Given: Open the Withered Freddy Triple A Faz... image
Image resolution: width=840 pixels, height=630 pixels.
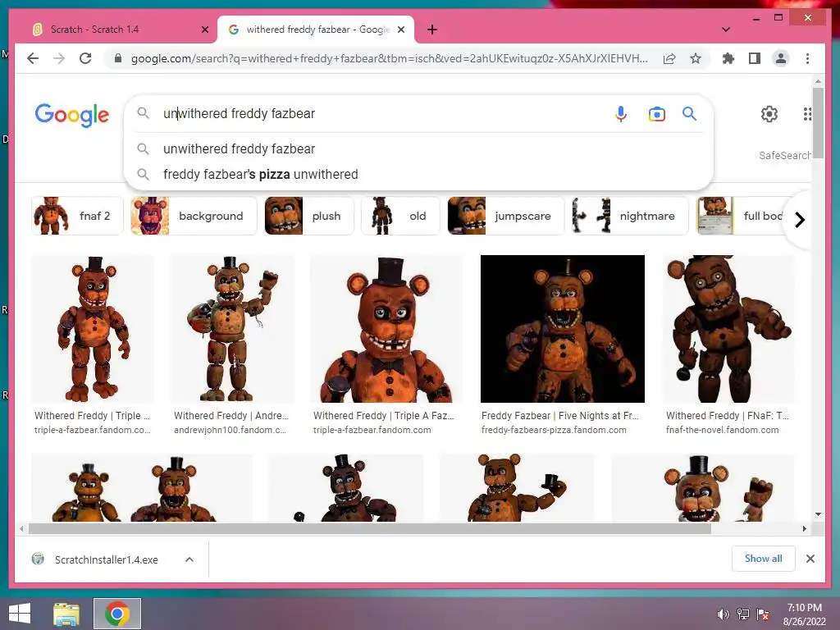Looking at the screenshot, I should coord(386,329).
